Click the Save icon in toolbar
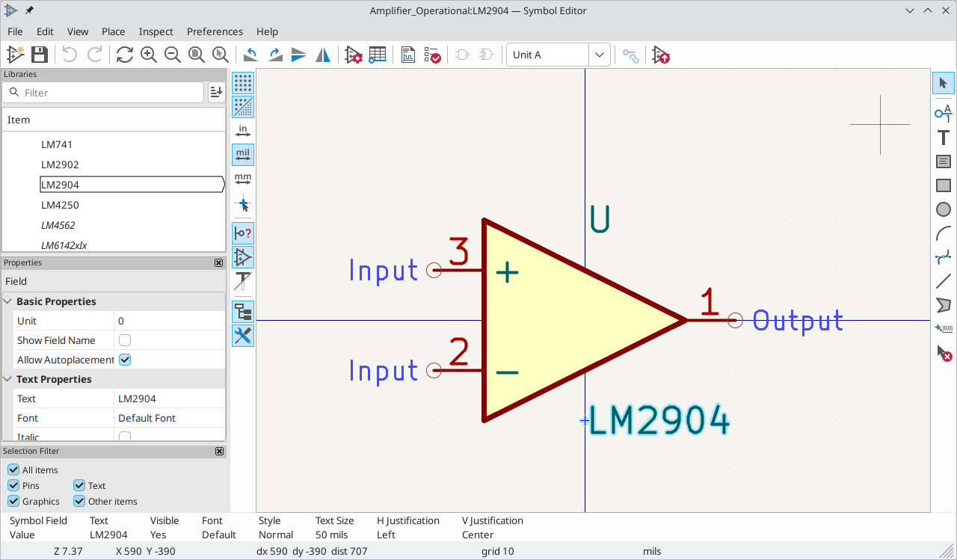Image resolution: width=957 pixels, height=560 pixels. coord(40,55)
